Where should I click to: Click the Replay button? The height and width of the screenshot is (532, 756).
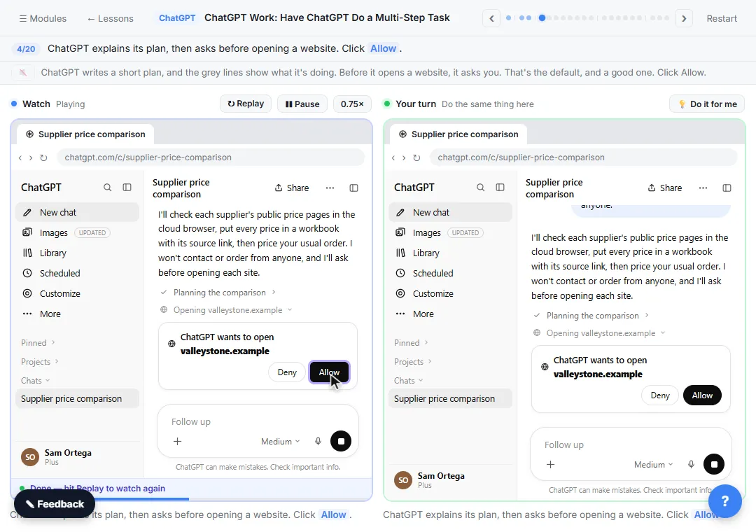246,104
